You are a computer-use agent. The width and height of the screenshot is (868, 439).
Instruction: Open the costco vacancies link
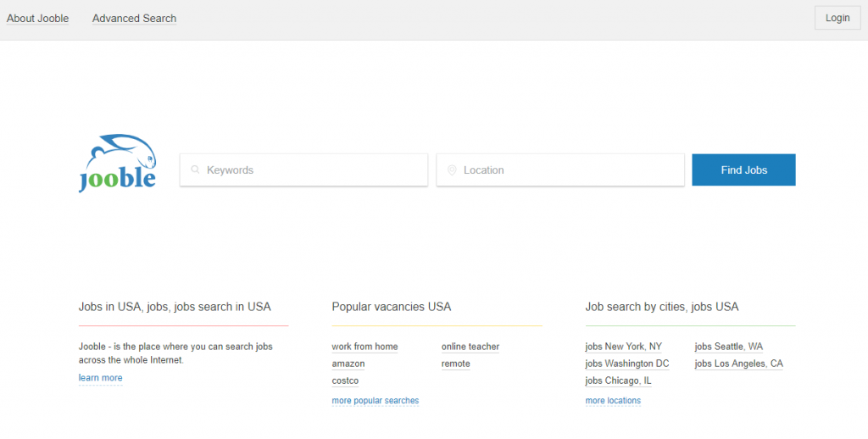click(346, 381)
